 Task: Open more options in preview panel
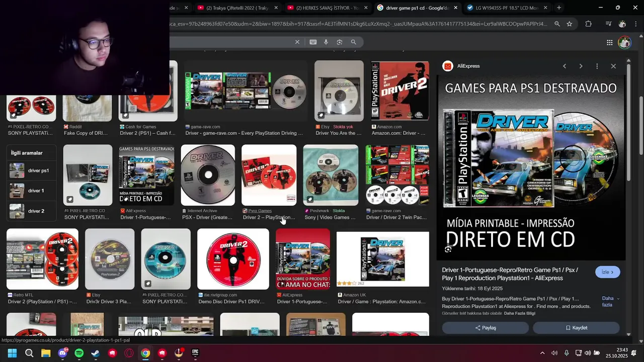click(x=597, y=66)
